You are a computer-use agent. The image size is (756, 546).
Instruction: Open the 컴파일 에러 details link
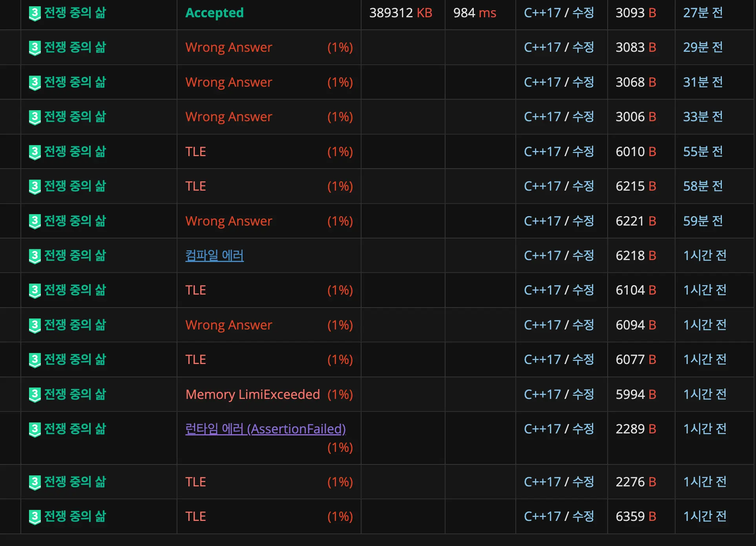[x=214, y=256]
